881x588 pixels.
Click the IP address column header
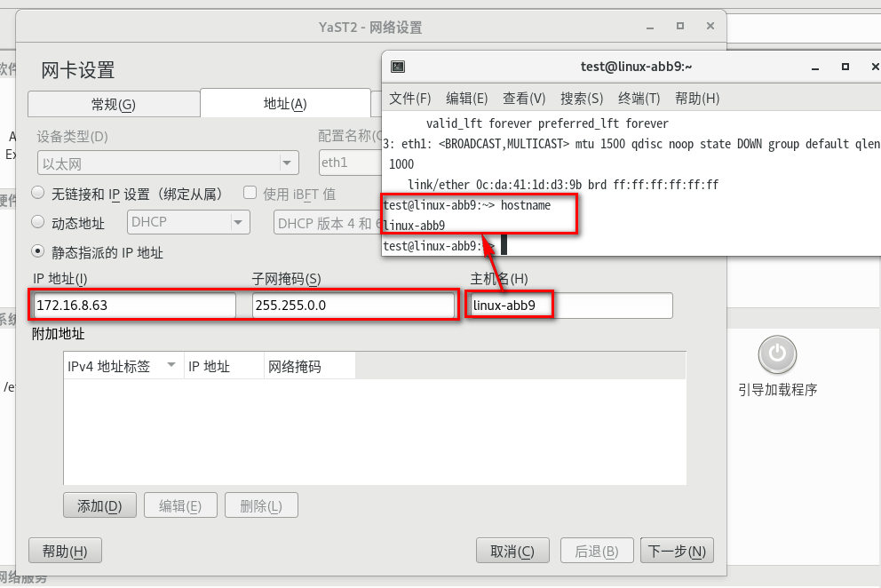pyautogui.click(x=224, y=366)
